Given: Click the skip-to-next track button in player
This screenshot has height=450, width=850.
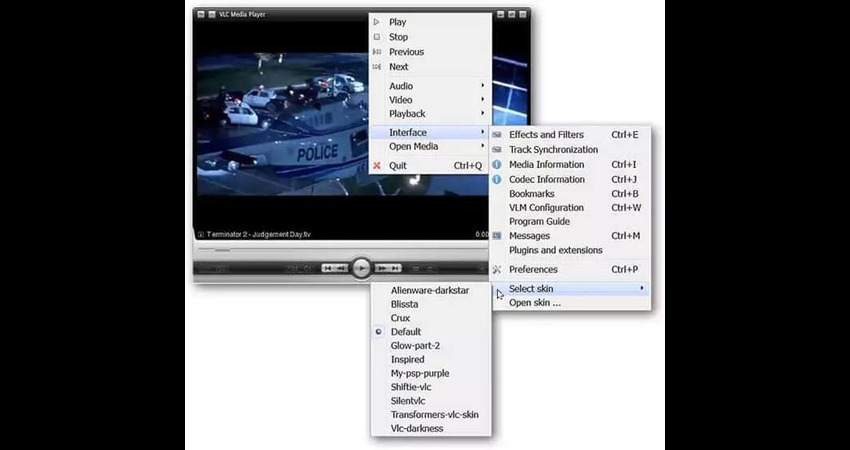Looking at the screenshot, I should (395, 268).
